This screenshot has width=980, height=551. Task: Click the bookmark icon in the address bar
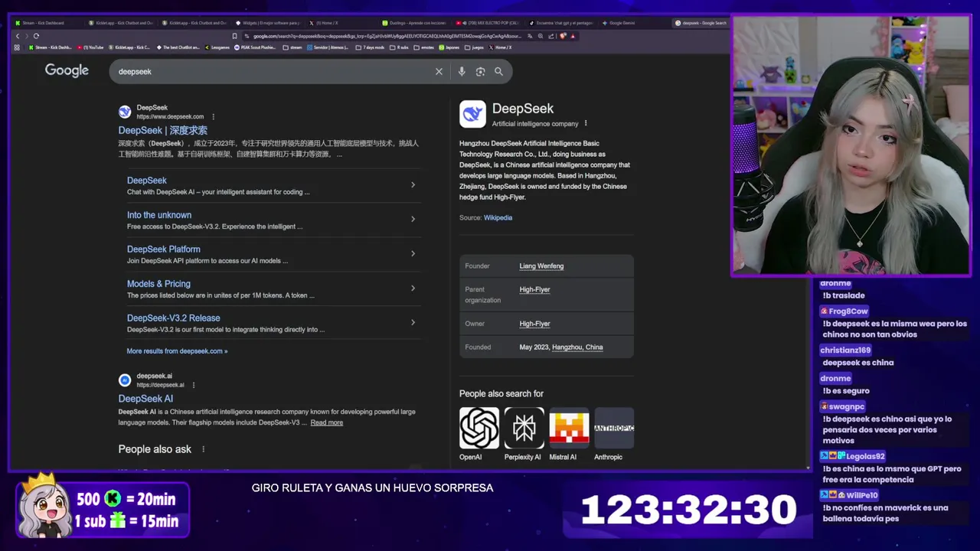tap(234, 36)
